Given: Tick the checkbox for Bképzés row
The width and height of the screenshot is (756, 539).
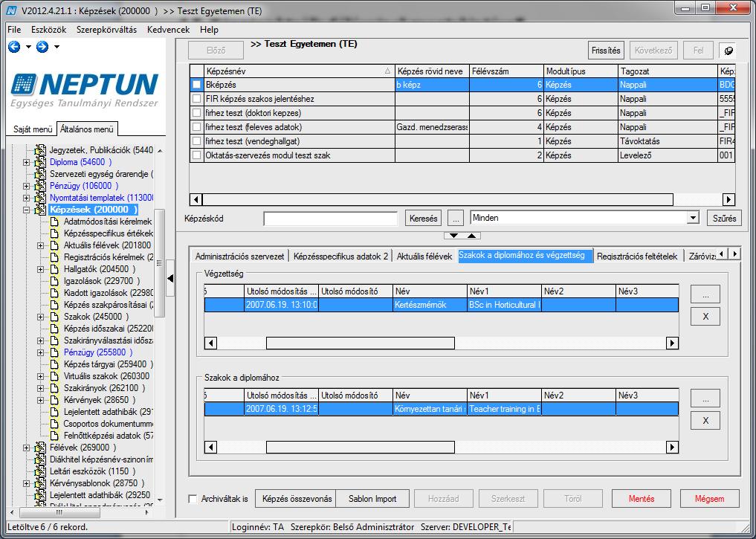Looking at the screenshot, I should point(197,85).
